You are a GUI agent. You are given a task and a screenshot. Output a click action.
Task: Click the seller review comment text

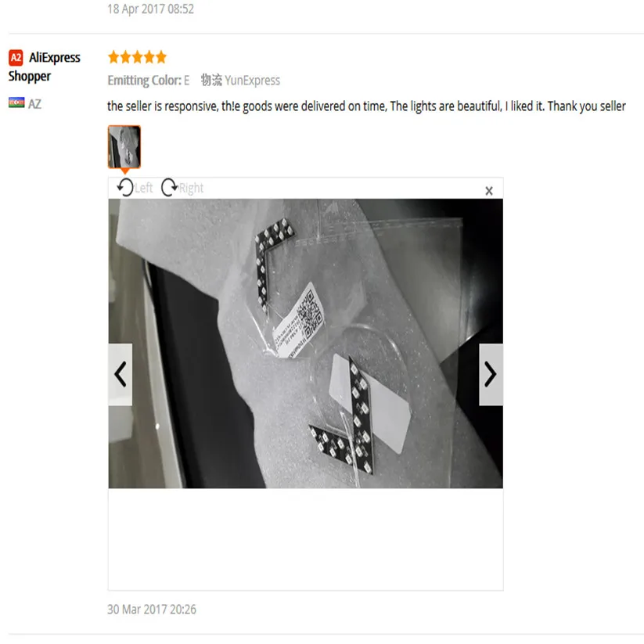click(366, 106)
